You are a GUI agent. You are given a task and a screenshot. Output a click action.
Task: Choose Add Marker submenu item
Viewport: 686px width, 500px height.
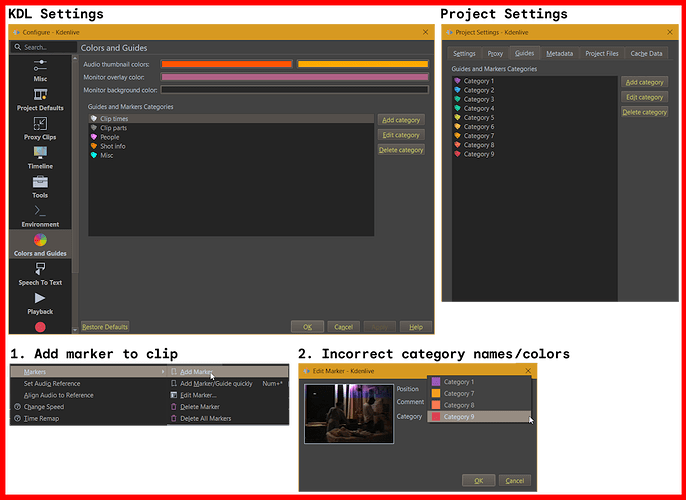click(x=228, y=372)
